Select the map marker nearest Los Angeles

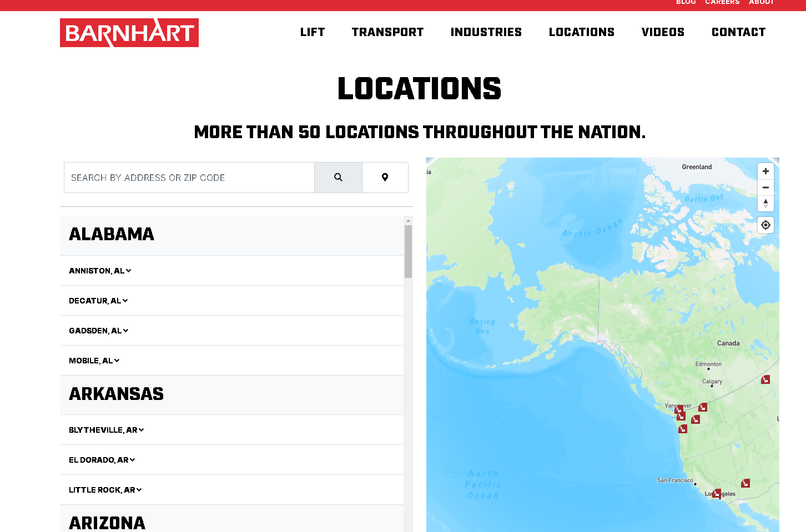717,493
